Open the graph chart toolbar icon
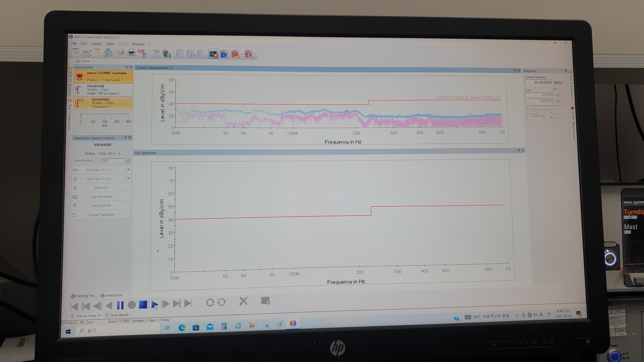The height and width of the screenshot is (362, 644). click(87, 53)
